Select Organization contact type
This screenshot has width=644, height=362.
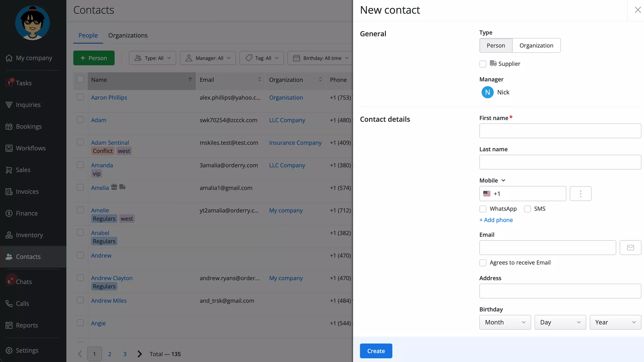tap(536, 46)
